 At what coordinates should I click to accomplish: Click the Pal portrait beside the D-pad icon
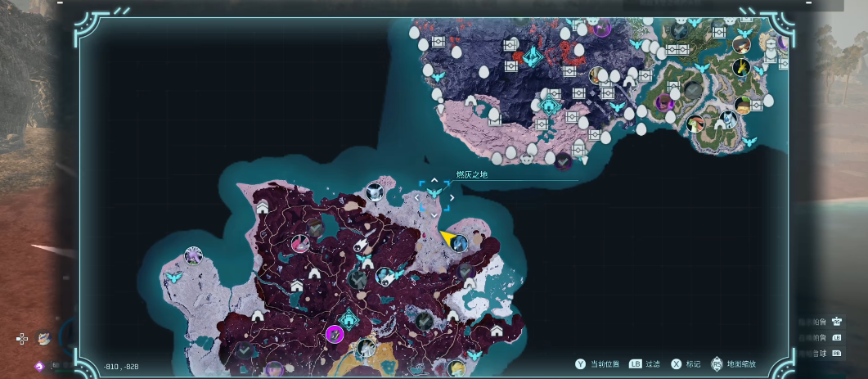[x=43, y=337]
